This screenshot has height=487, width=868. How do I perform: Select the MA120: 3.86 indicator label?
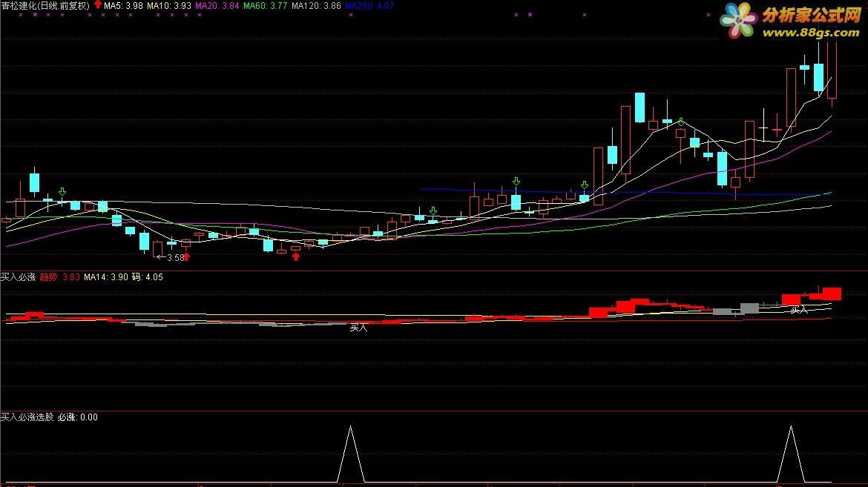coord(316,5)
